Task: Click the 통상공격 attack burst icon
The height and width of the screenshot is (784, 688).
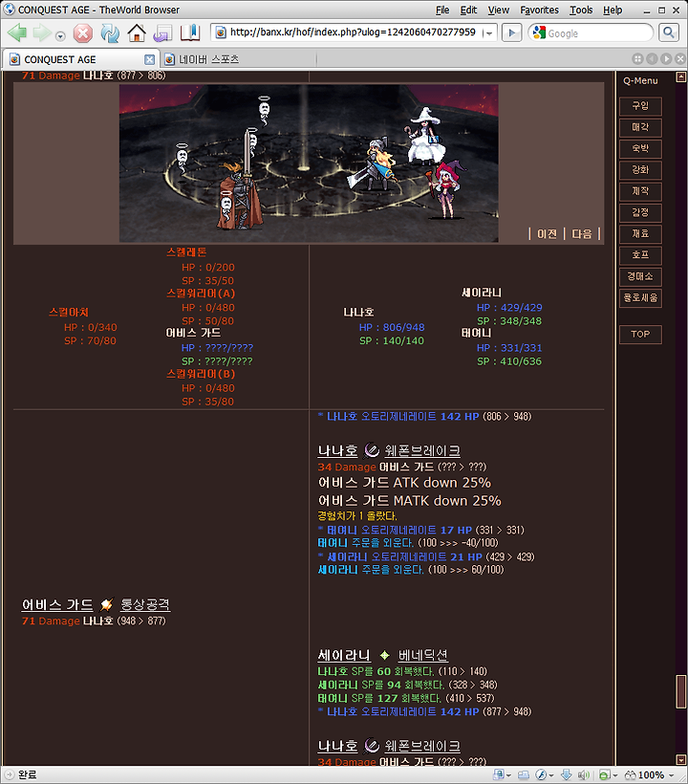Action: pos(106,604)
